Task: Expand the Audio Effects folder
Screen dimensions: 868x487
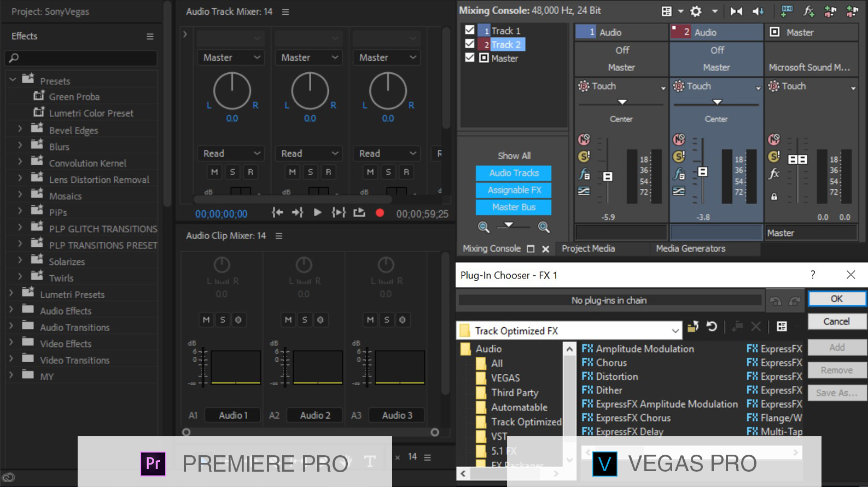Action: pos(11,310)
